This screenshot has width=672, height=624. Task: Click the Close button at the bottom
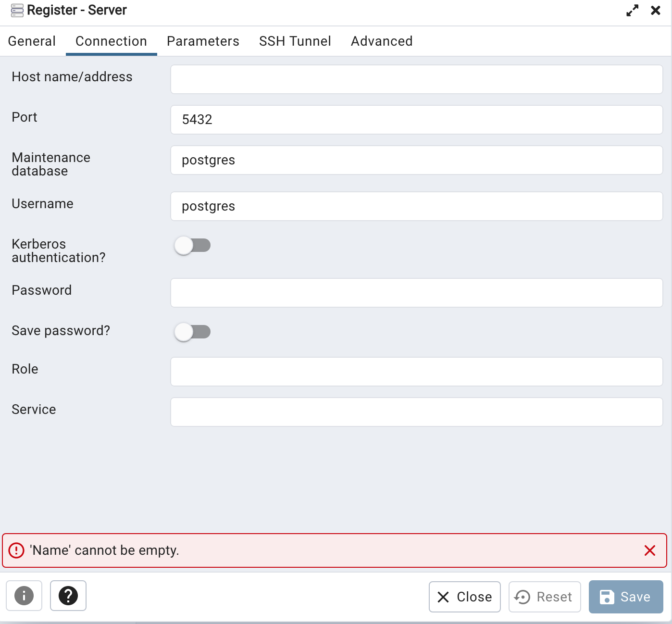point(464,597)
